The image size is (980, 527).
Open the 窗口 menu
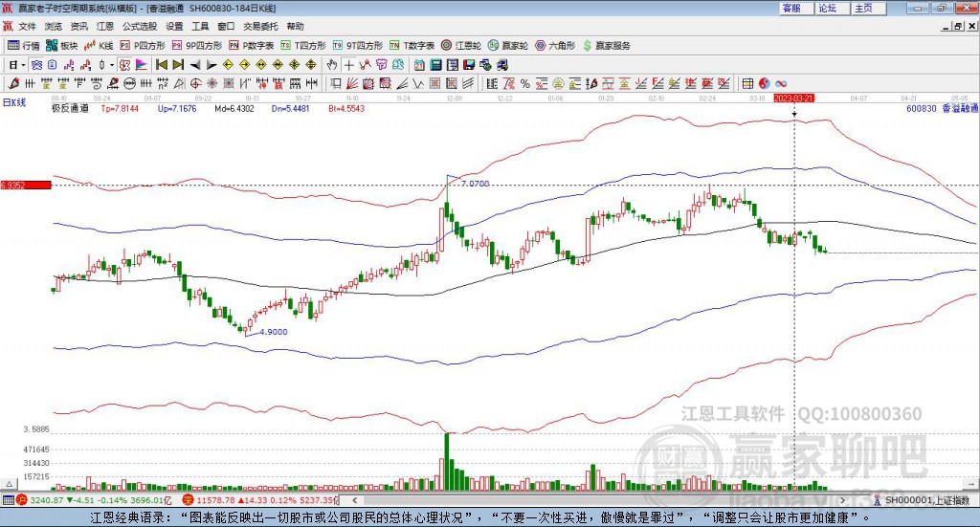tap(226, 26)
